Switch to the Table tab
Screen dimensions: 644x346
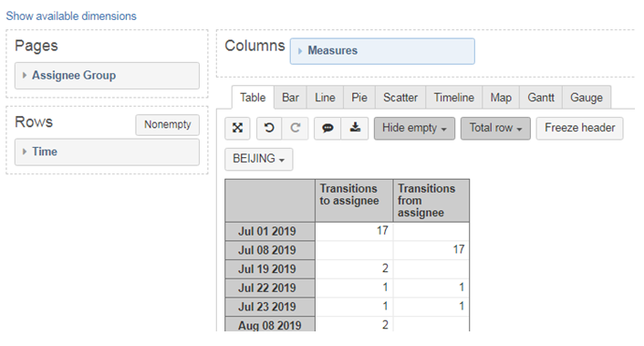[x=253, y=98]
